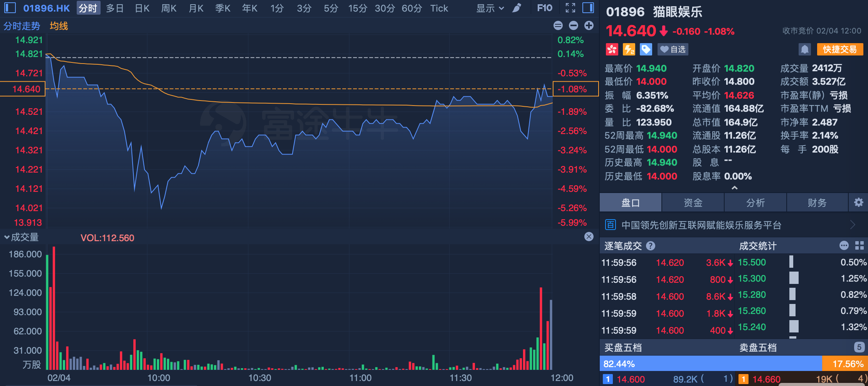Click the blue 82.44% buy ratio bar
Image resolution: width=868 pixels, height=386 pixels.
click(x=710, y=364)
